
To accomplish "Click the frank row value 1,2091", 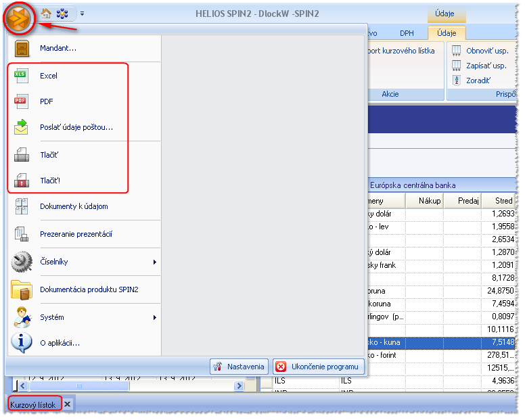I will click(x=503, y=265).
